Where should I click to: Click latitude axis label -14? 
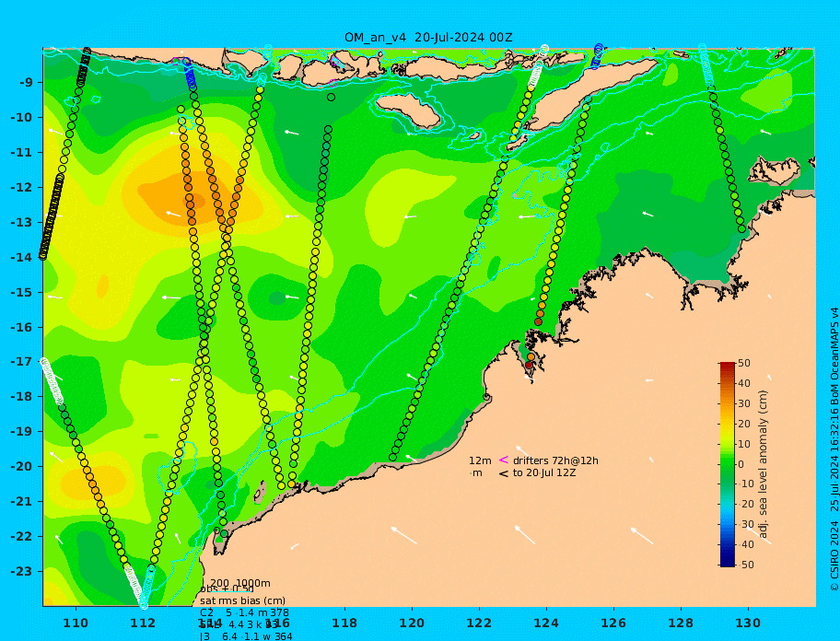21,258
